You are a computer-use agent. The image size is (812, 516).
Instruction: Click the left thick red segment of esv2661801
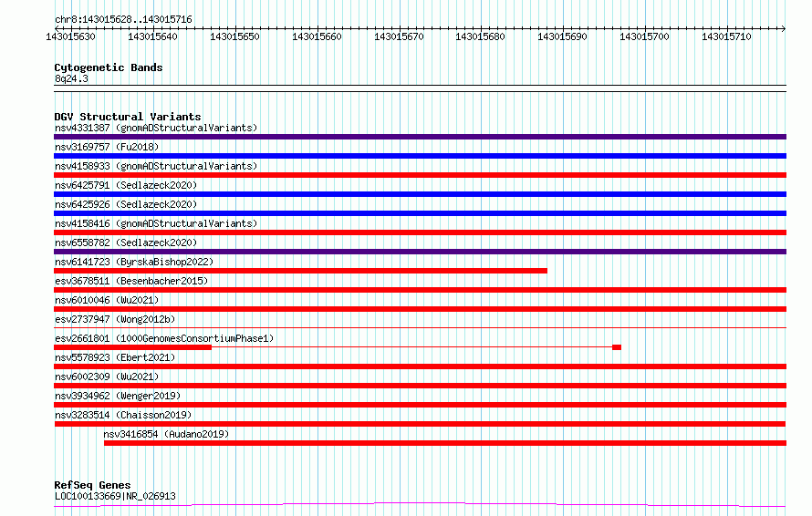(132, 347)
